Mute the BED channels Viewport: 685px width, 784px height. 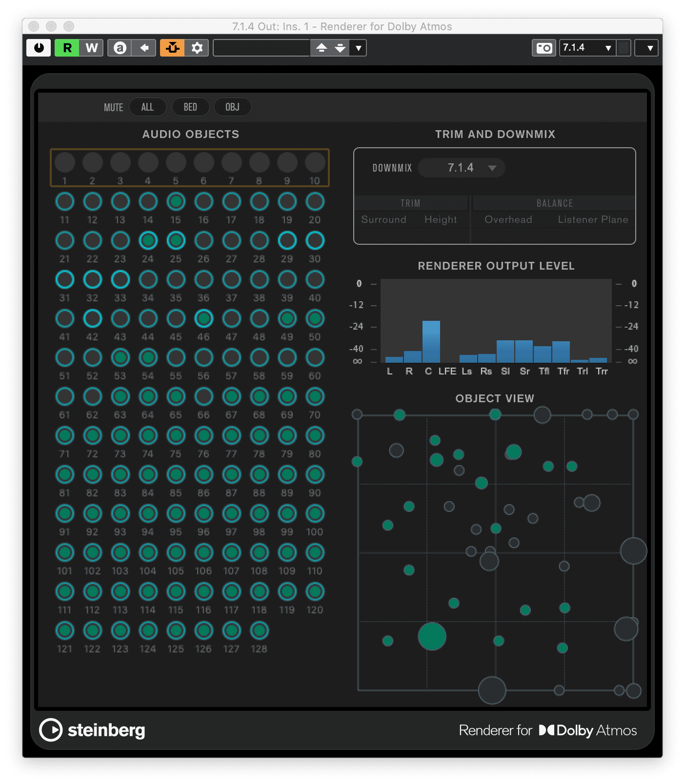190,107
